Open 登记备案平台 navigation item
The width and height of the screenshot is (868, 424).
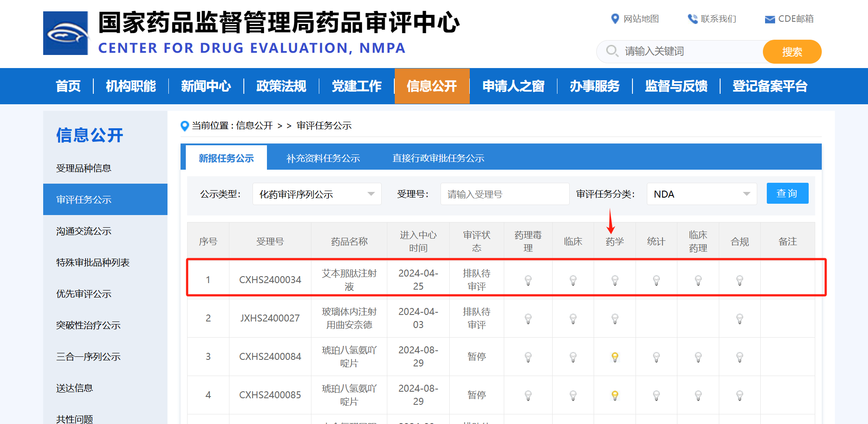(770, 86)
